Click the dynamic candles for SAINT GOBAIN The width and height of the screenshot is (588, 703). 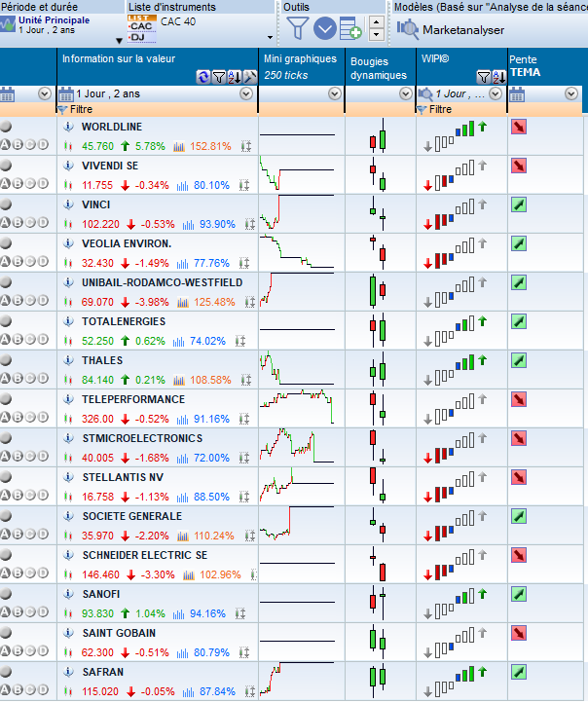[378, 642]
